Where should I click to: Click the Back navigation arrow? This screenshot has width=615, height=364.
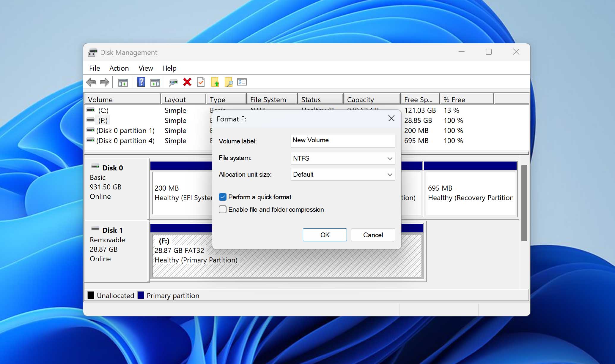(91, 82)
